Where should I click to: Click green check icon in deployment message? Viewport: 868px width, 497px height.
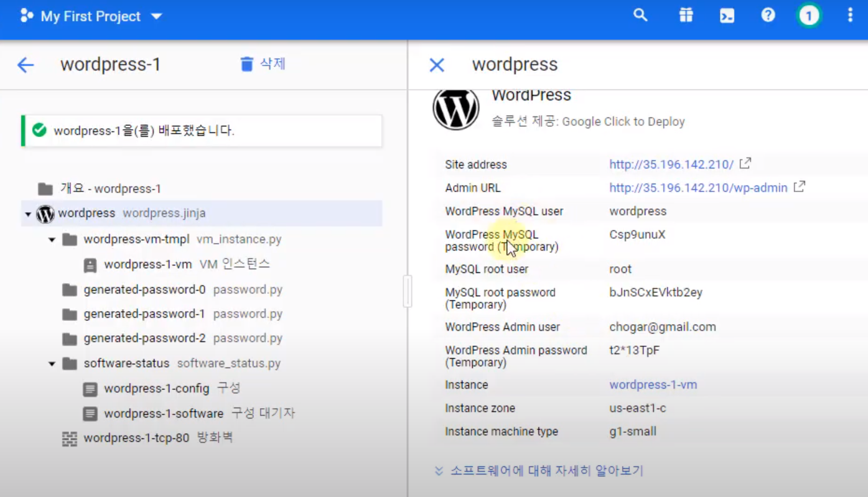click(x=39, y=131)
